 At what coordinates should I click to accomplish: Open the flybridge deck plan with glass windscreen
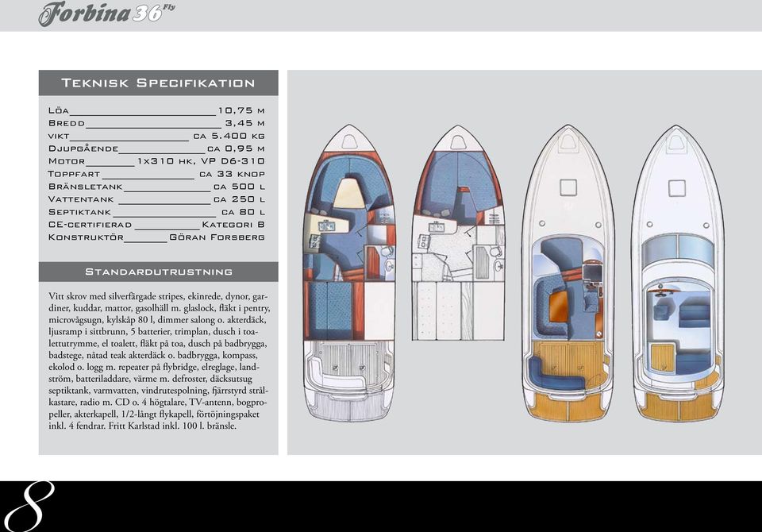click(676, 273)
